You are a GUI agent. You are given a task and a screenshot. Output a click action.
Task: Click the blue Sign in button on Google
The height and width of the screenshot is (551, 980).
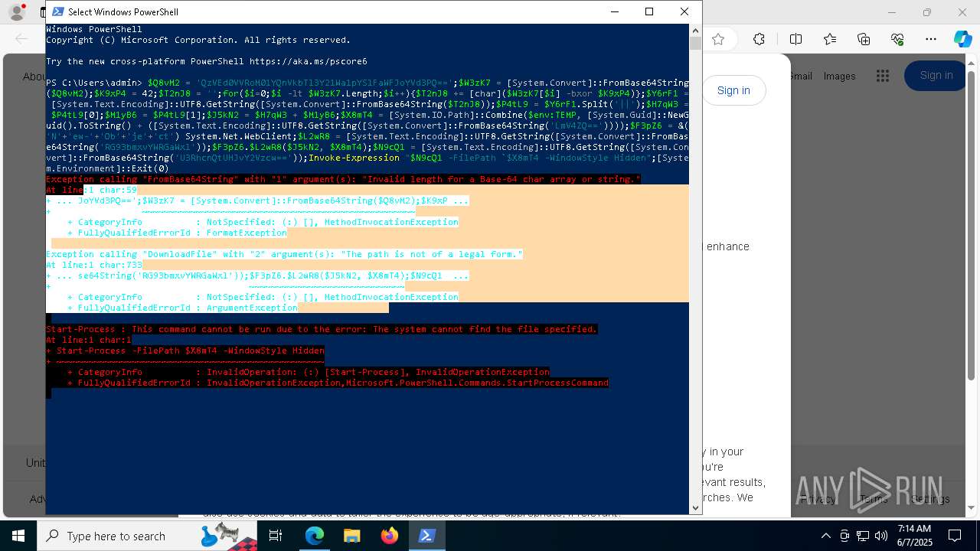936,75
